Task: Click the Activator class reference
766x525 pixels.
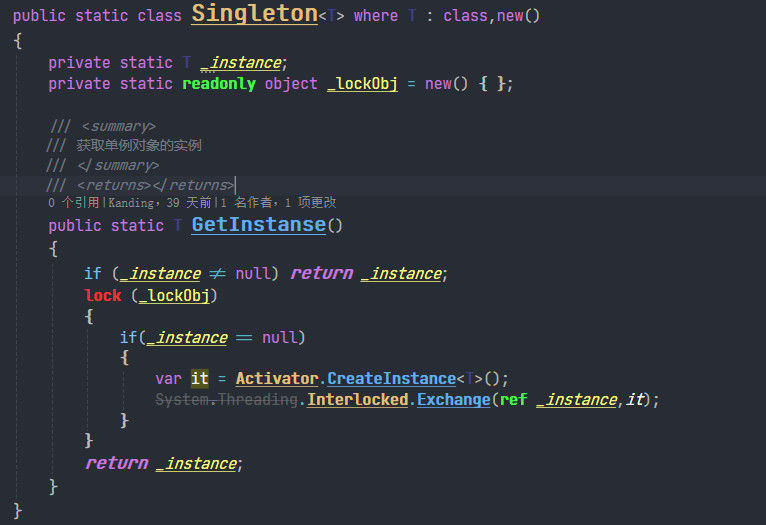Action: pyautogui.click(x=276, y=379)
